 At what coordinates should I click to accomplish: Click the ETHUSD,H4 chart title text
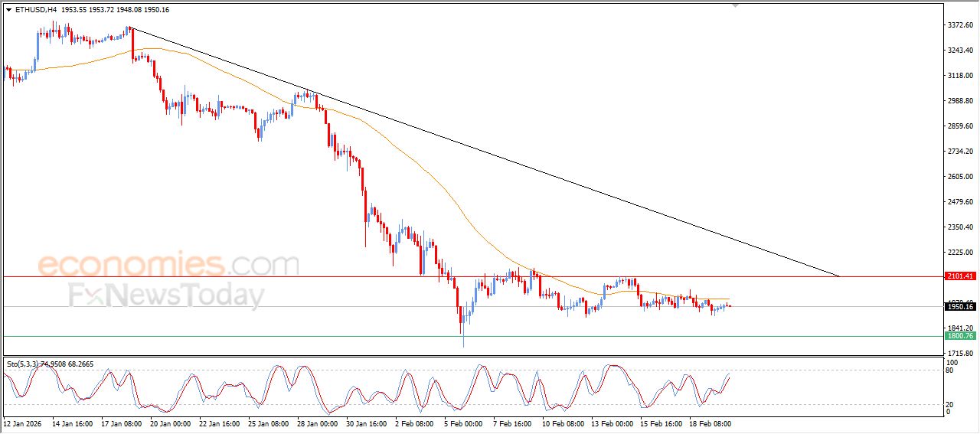coord(35,10)
